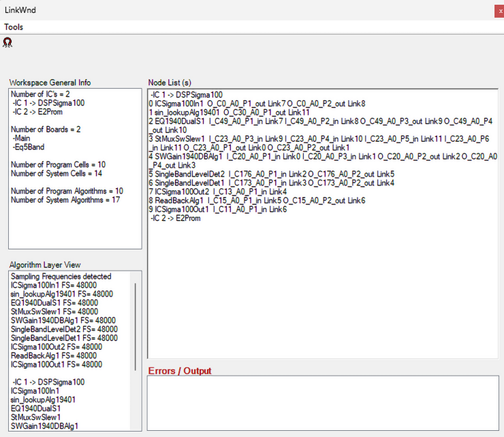Click the '-Main' board entry
Screen dimensions: 504x437
(23, 138)
